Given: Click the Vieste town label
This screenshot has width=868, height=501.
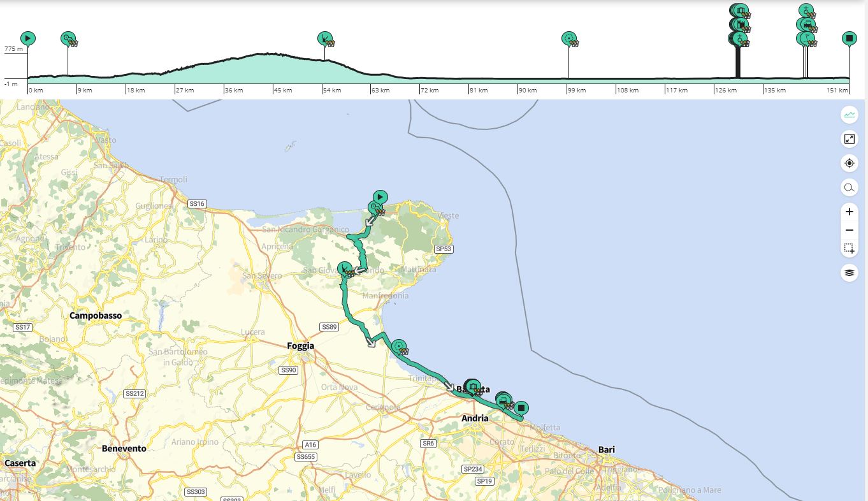Looking at the screenshot, I should click(447, 215).
